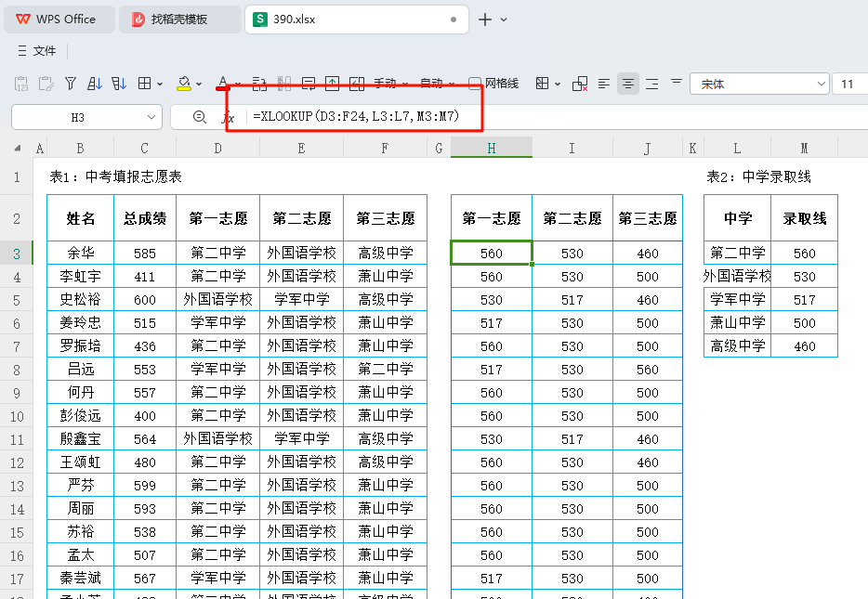This screenshot has width=868, height=599.
Task: Click the hamburger menu icon beside 文件
Action: [22, 51]
